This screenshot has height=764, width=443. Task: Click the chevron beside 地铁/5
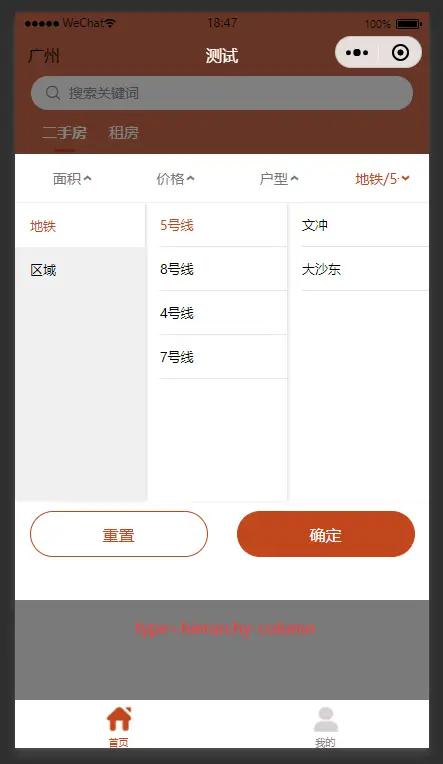tap(405, 179)
